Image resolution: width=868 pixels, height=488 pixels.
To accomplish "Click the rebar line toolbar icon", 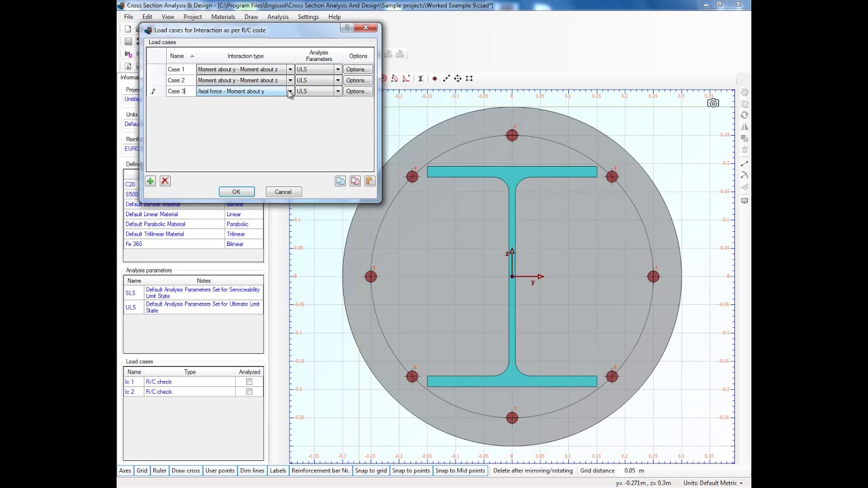I will tap(446, 79).
